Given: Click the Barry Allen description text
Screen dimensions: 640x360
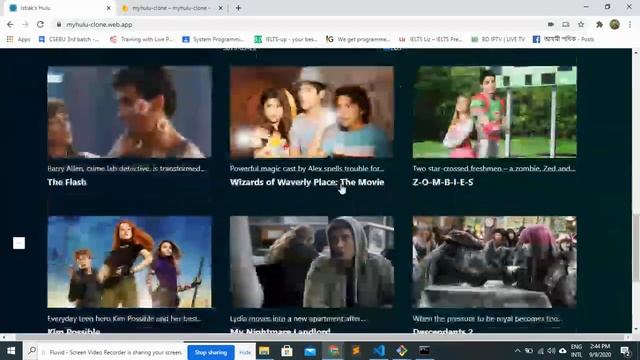Looking at the screenshot, I should [x=126, y=168].
